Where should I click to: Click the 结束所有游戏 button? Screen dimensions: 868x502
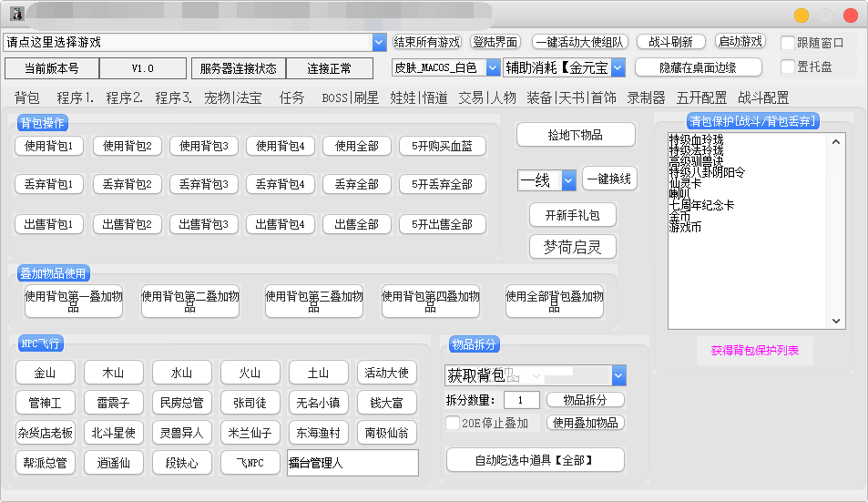pyautogui.click(x=426, y=42)
